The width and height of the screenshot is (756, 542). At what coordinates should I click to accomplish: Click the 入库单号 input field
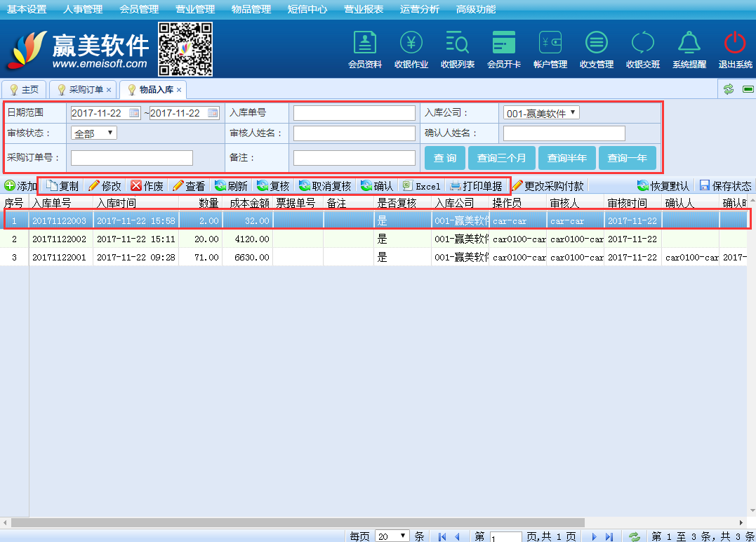coord(354,113)
